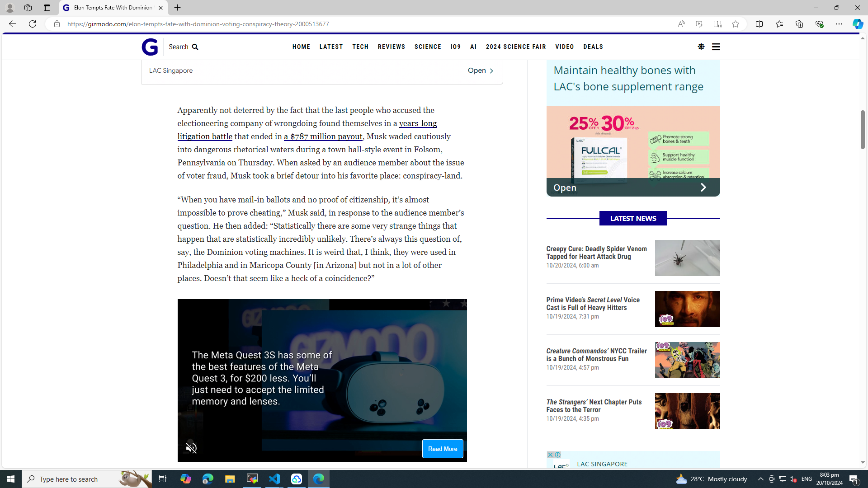Screen dimensions: 868x488
Task: Open the REVIEWS section
Action: [x=392, y=47]
